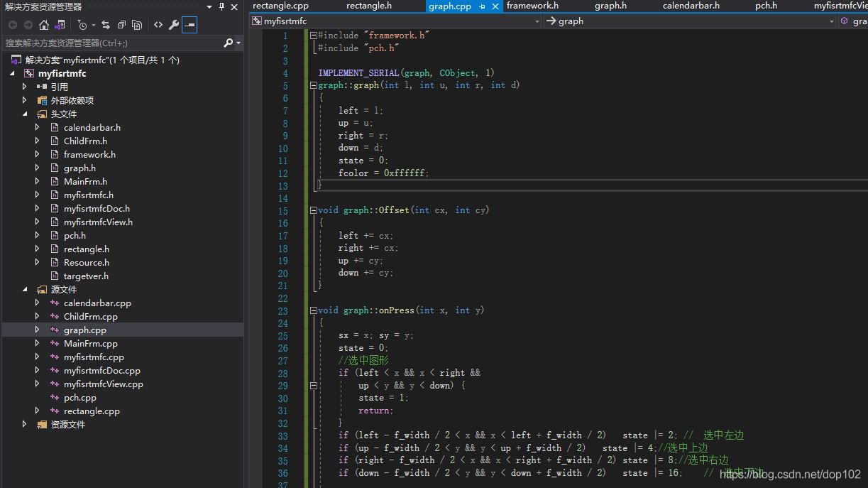Click the Show All Files icon
The width and height of the screenshot is (868, 488).
(137, 25)
